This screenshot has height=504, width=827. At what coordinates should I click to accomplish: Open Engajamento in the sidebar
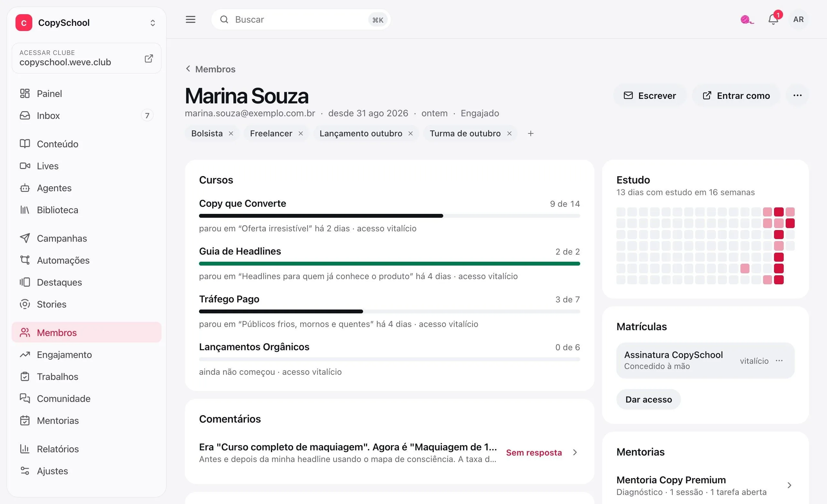[86, 355]
